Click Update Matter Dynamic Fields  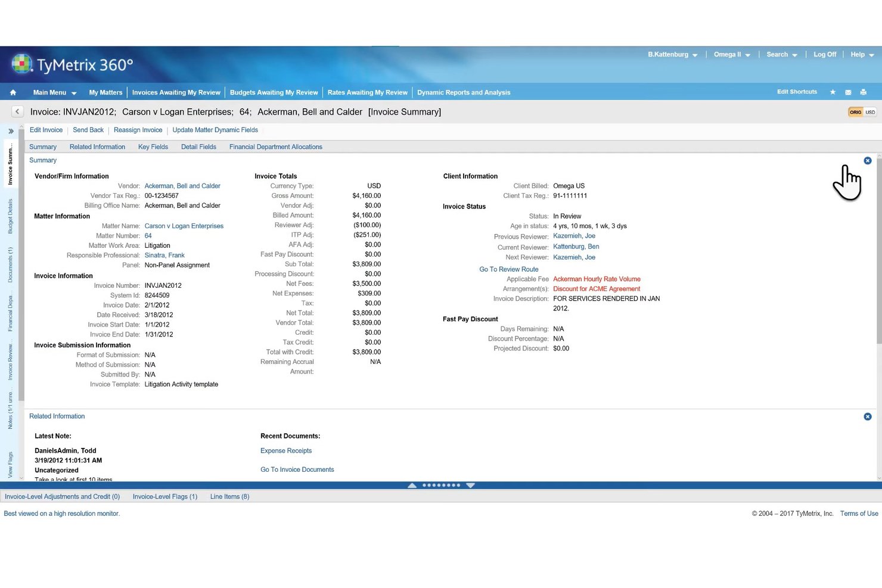point(215,130)
